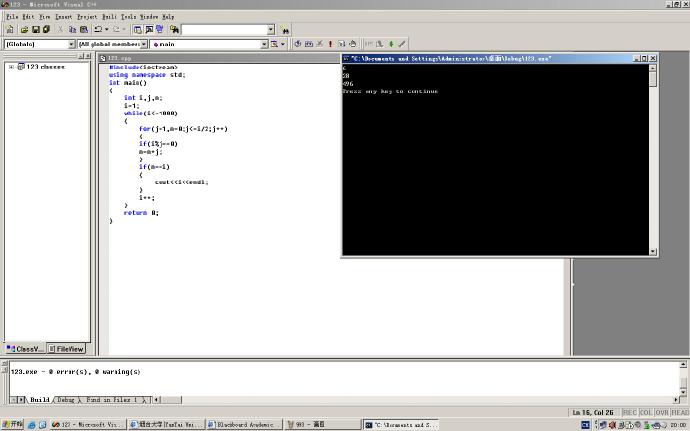This screenshot has height=431, width=690.
Task: Click the Build icon in the build toolbar
Action: 309,44
